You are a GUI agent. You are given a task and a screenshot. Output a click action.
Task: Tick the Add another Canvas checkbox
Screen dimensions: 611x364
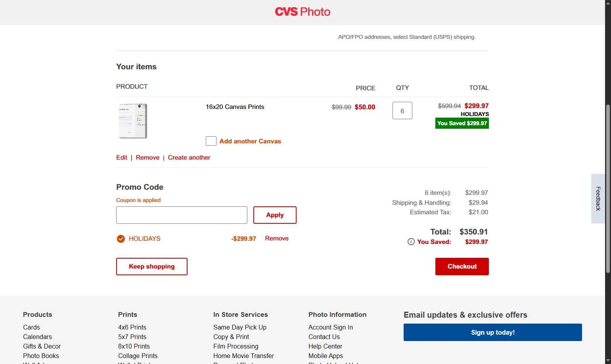click(211, 141)
